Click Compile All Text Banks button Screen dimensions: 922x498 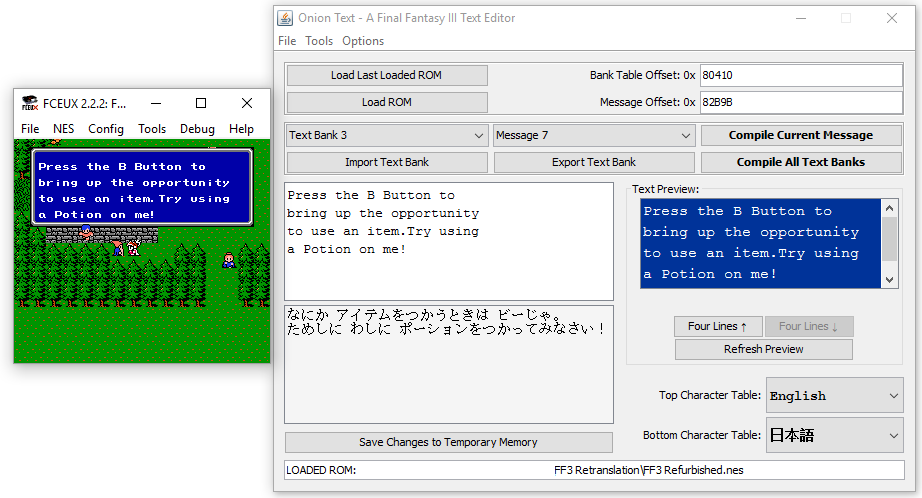[x=801, y=162]
